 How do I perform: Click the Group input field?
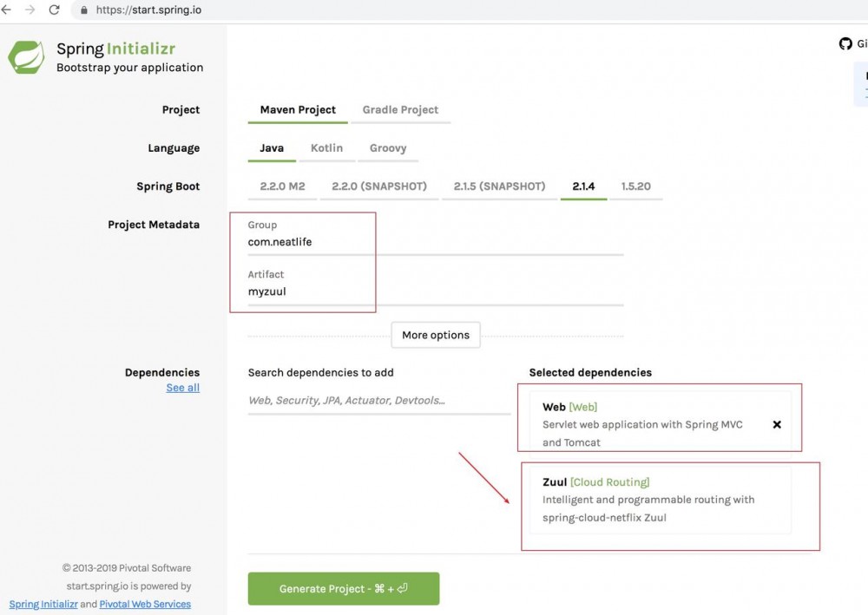(x=434, y=242)
